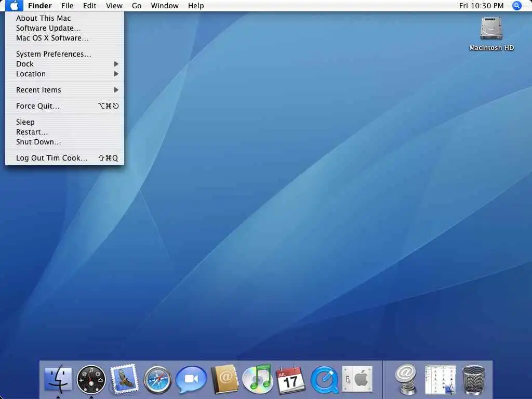This screenshot has height=399, width=532.
Task: Open the Window menu
Action: [x=165, y=6]
